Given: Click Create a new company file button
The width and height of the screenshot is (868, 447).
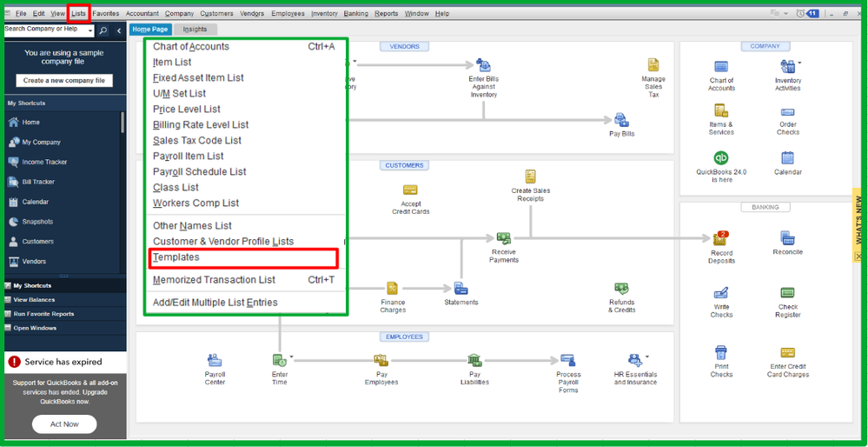Looking at the screenshot, I should 64,80.
